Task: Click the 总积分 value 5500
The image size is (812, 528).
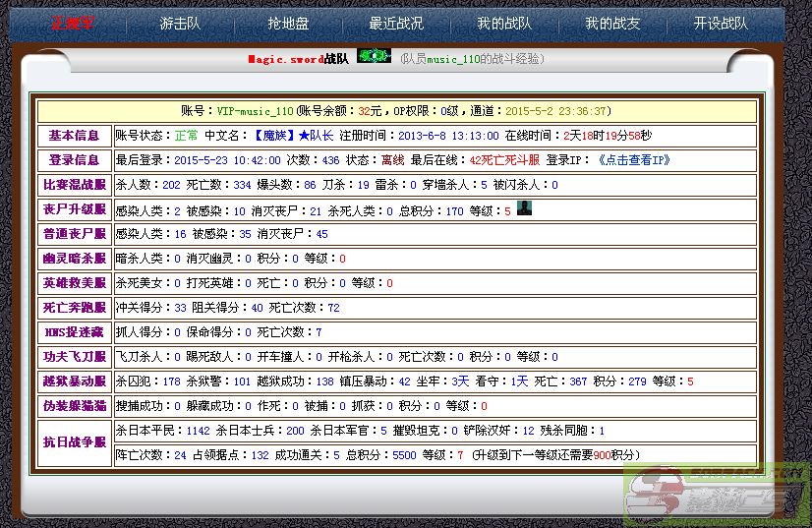Action: tap(404, 455)
